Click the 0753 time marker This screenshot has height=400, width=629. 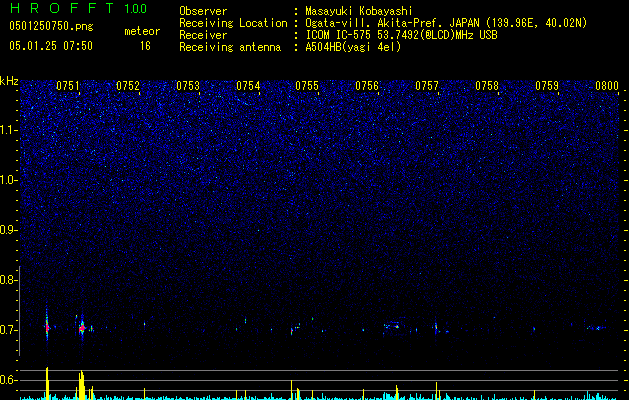(188, 86)
